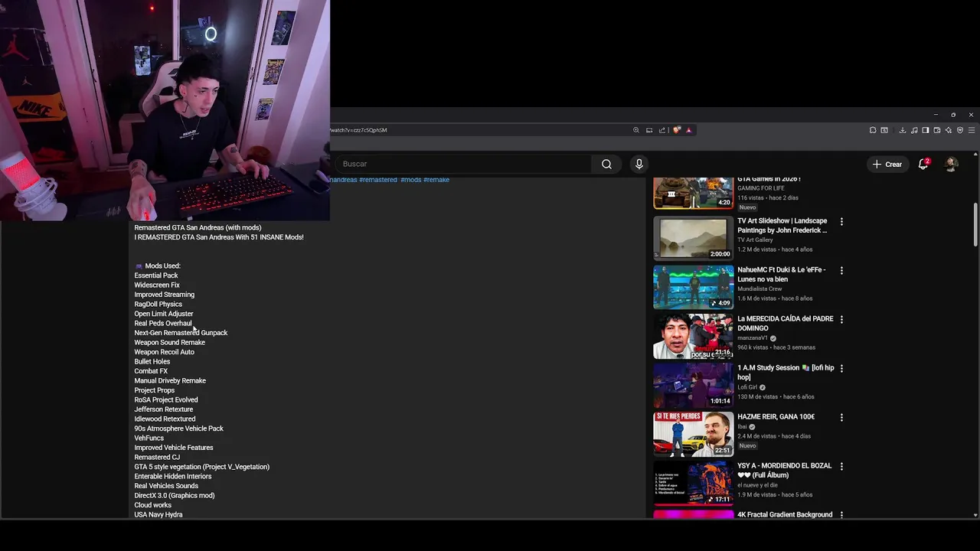Open options menu for HAZME REIR video
This screenshot has height=551, width=980.
841,418
